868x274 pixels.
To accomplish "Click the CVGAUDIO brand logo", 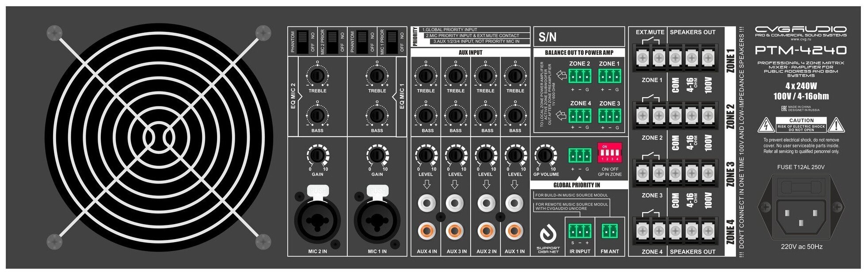I will (800, 29).
